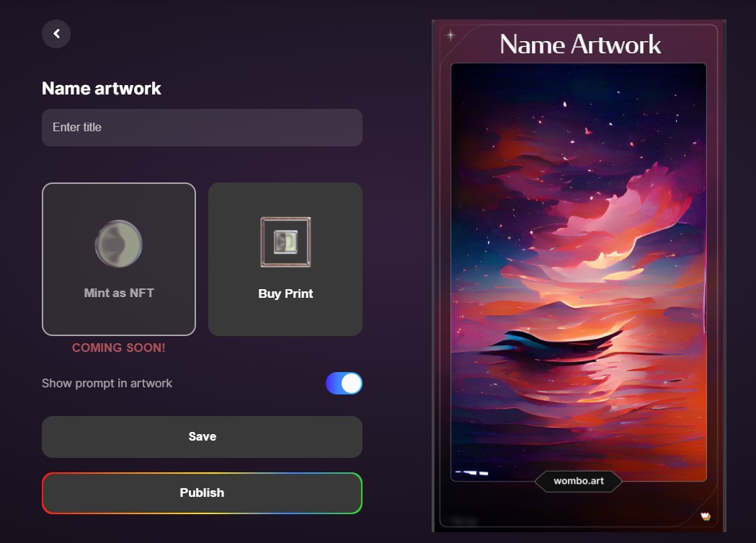
Task: Click the Wombo logo on the artwork card
Action: 706,516
